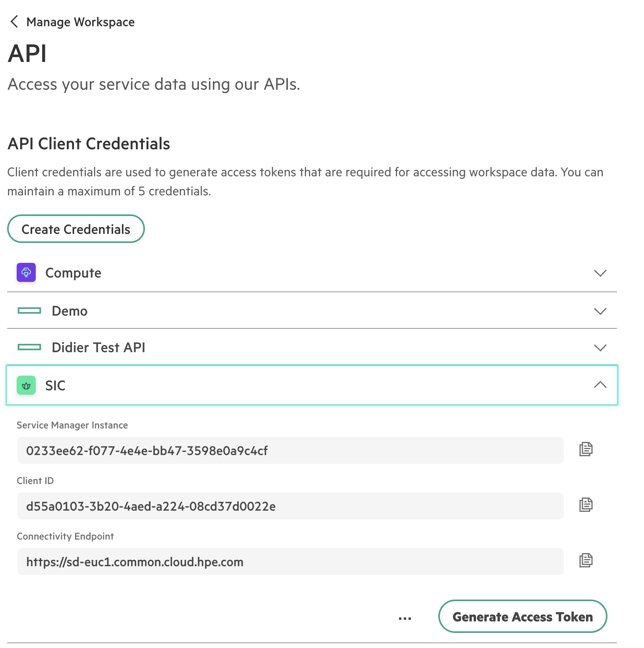Image resolution: width=644 pixels, height=648 pixels.
Task: Expand the Demo credentials chevron
Action: (600, 311)
